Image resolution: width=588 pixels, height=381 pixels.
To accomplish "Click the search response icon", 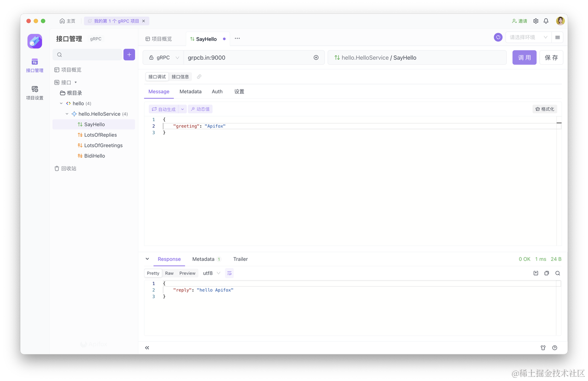I will [558, 273].
